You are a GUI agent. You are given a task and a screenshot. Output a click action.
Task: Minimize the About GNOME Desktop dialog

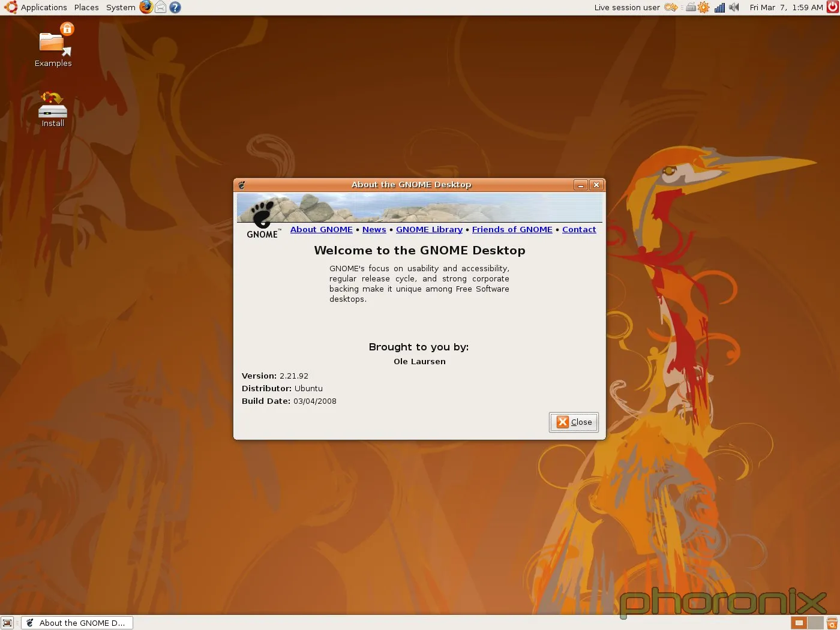coord(580,185)
